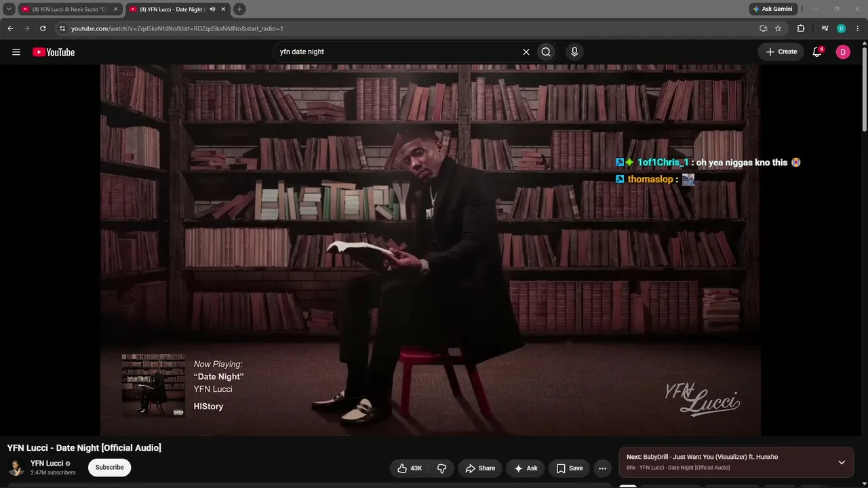This screenshot has width=868, height=488.
Task: Start voice search with the microphone
Action: click(x=574, y=52)
